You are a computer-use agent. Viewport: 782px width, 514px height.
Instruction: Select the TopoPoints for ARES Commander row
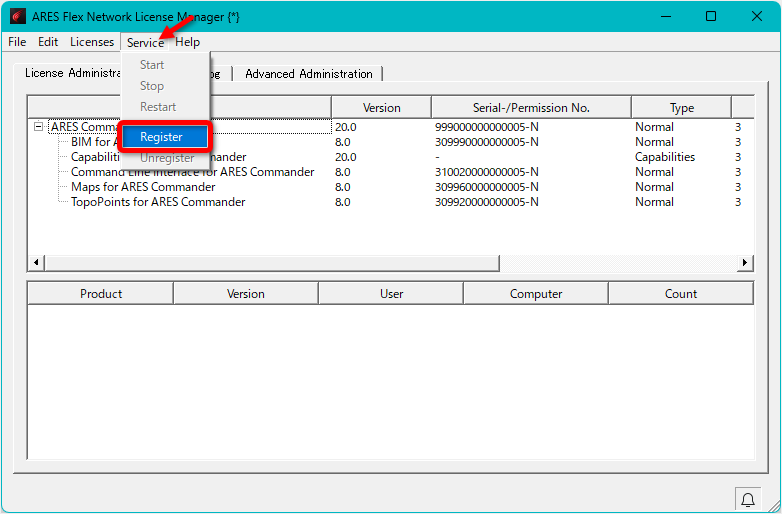tap(158, 202)
